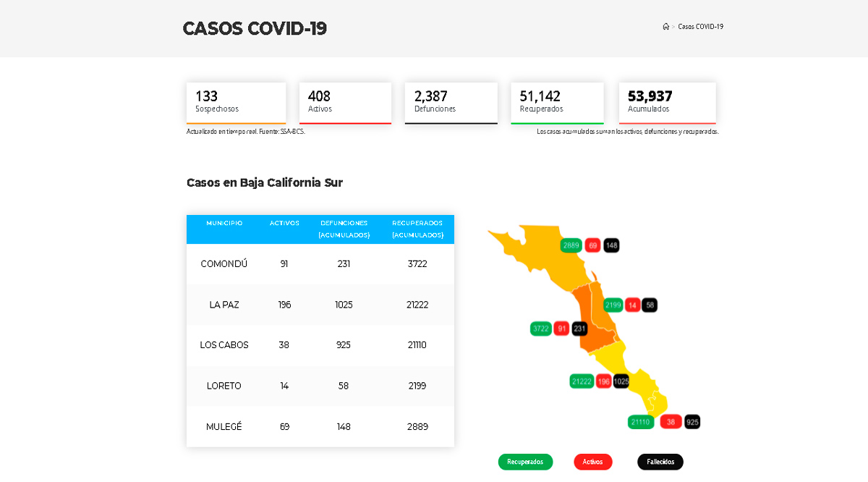Select the MULEGÉ row name
This screenshot has width=868, height=482.
(x=224, y=426)
